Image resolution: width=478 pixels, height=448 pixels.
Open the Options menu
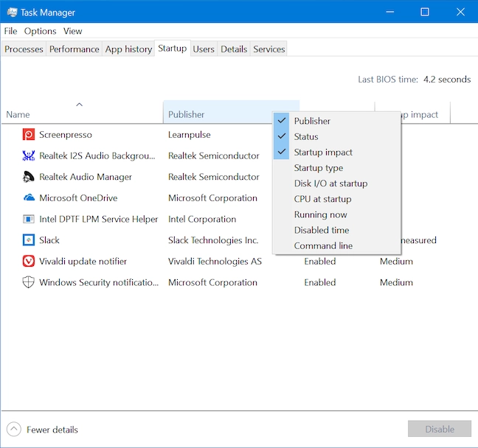coord(41,31)
